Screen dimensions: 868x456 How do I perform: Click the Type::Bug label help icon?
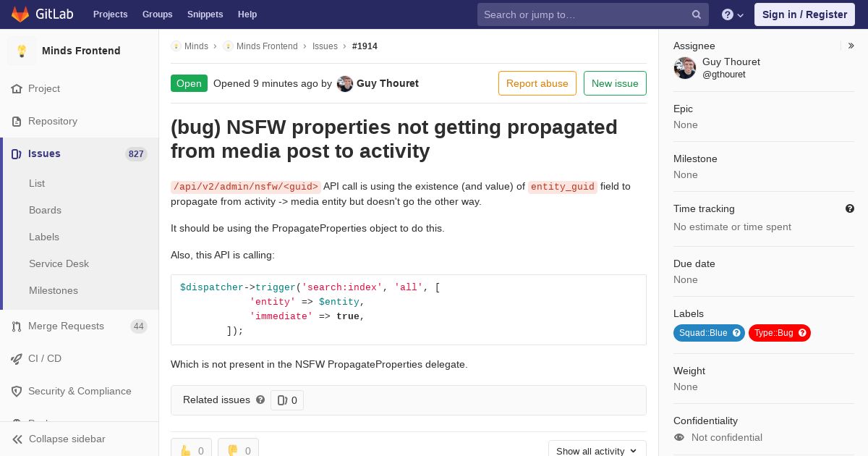pyautogui.click(x=802, y=333)
